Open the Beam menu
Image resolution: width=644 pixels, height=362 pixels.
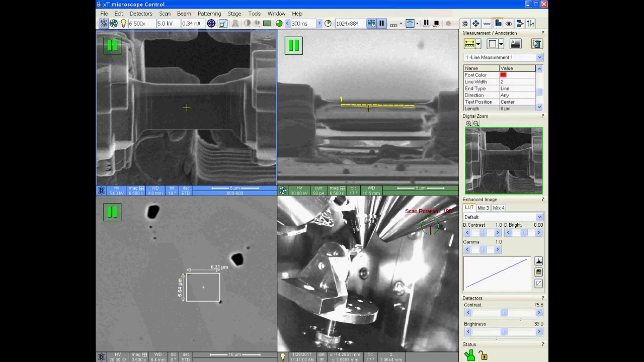[184, 14]
